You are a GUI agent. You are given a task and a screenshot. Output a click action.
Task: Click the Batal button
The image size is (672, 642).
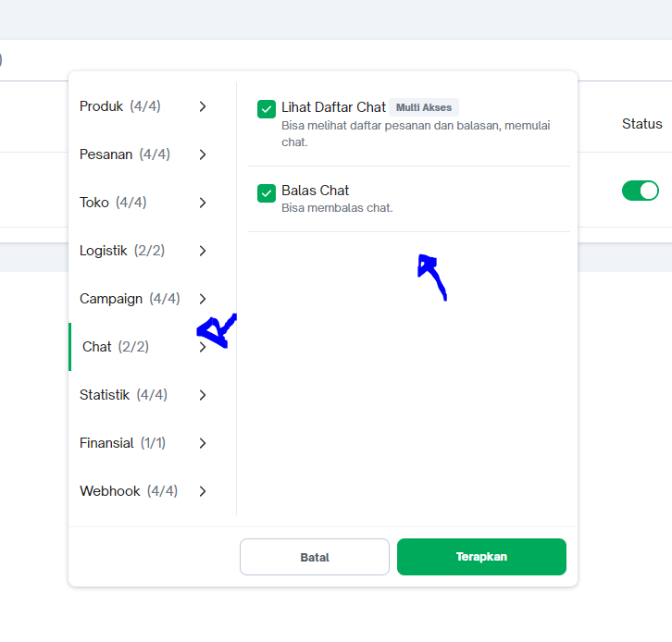point(315,557)
